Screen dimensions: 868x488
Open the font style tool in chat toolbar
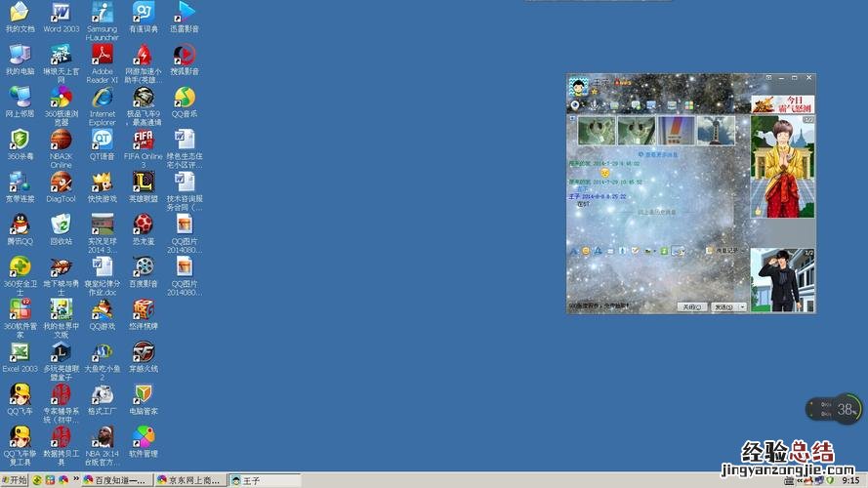pyautogui.click(x=573, y=251)
